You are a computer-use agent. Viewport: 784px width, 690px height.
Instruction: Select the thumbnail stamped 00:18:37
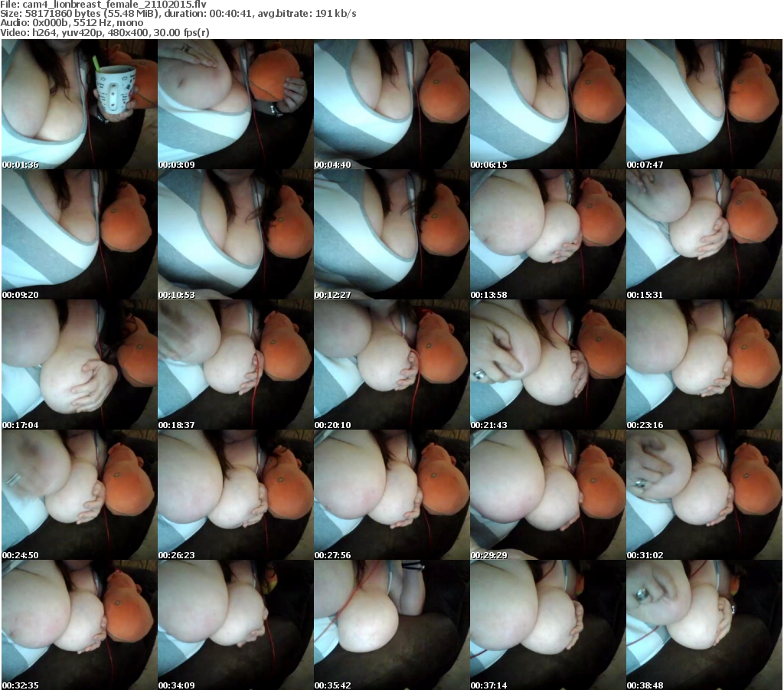[236, 365]
